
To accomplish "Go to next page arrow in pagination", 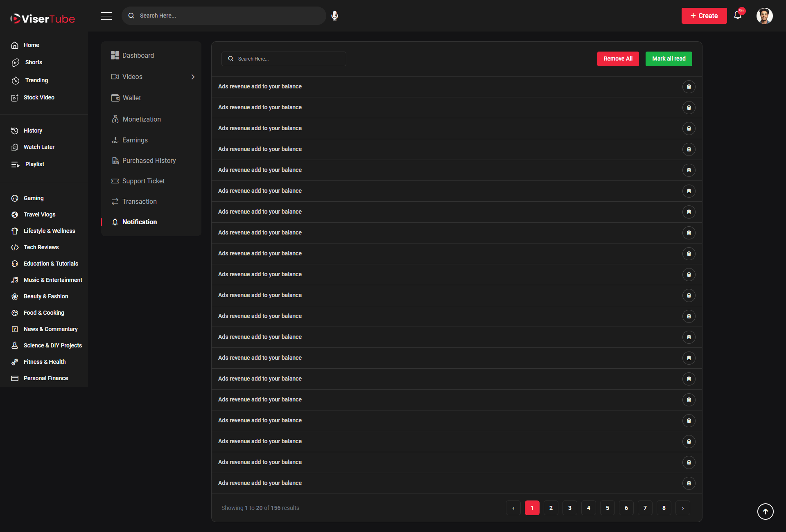I will (682, 508).
